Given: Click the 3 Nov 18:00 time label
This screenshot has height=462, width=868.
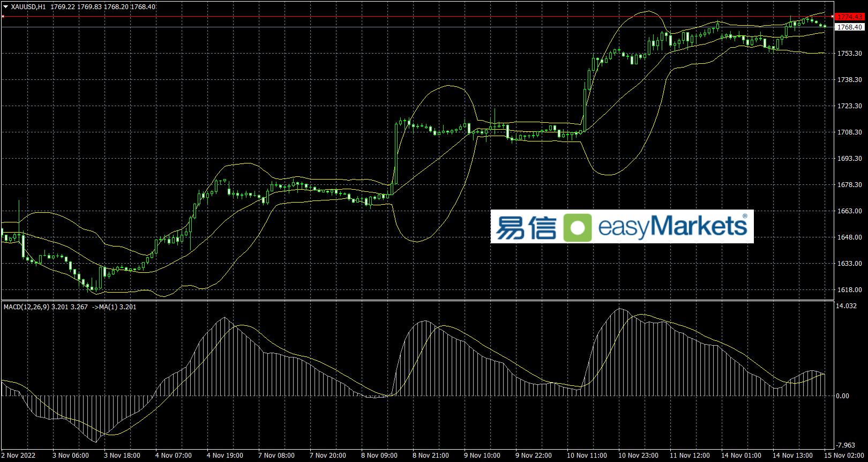Looking at the screenshot, I should click(122, 456).
